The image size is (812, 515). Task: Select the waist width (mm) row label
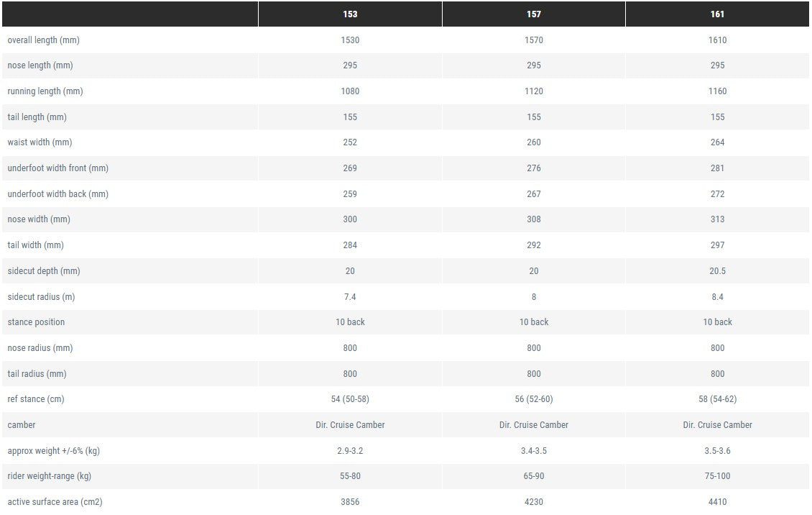point(40,142)
